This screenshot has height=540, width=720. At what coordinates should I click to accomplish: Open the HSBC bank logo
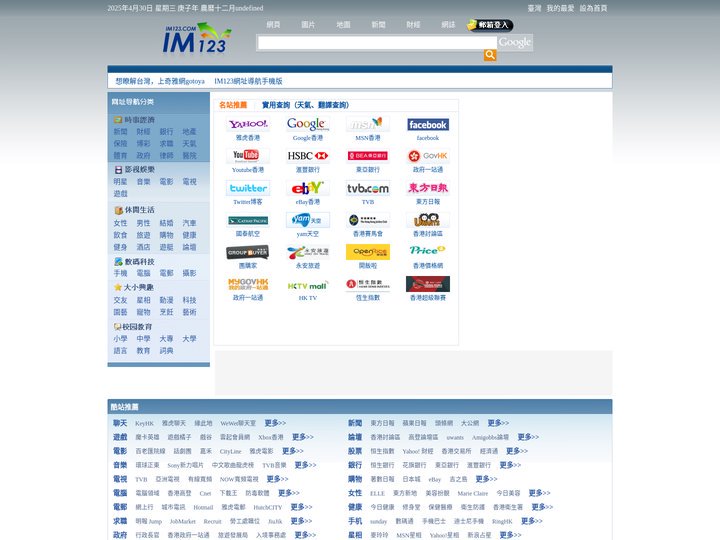click(308, 156)
